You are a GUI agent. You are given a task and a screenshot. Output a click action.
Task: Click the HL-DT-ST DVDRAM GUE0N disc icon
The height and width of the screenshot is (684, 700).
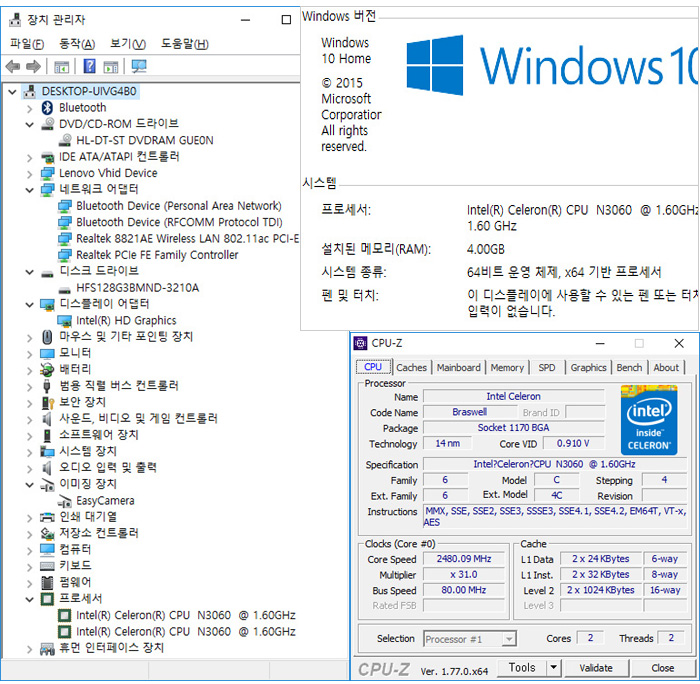65,140
